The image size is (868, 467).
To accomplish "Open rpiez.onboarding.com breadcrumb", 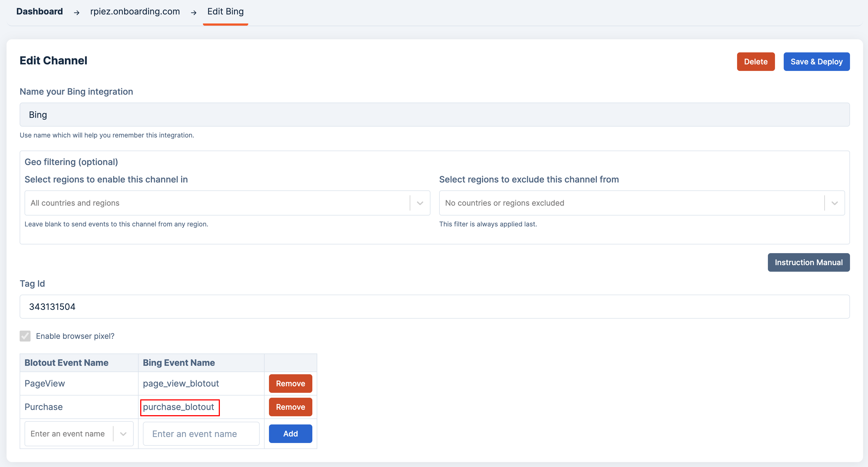I will tap(135, 11).
